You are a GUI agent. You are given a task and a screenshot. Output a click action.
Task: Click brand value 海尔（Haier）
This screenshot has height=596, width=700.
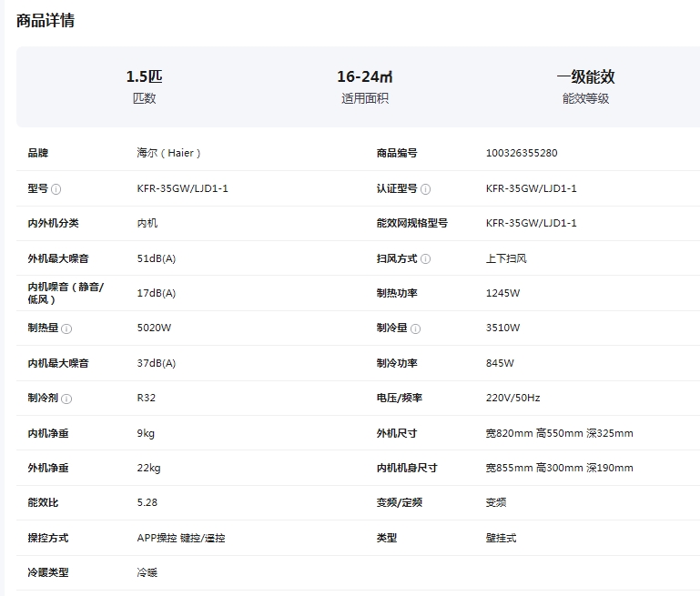(168, 153)
